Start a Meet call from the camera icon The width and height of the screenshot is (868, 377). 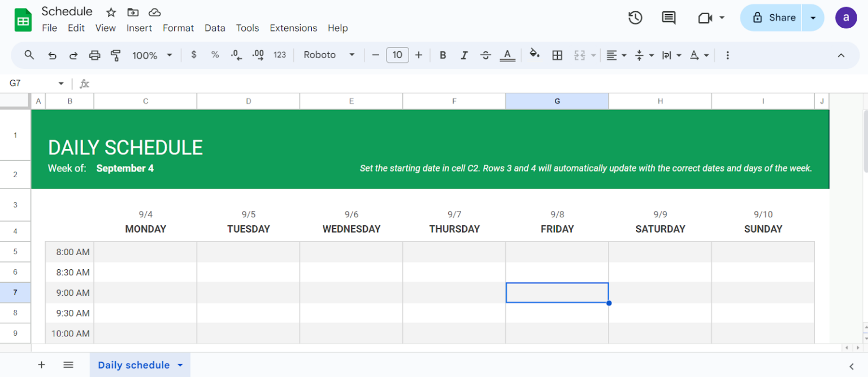pos(705,17)
